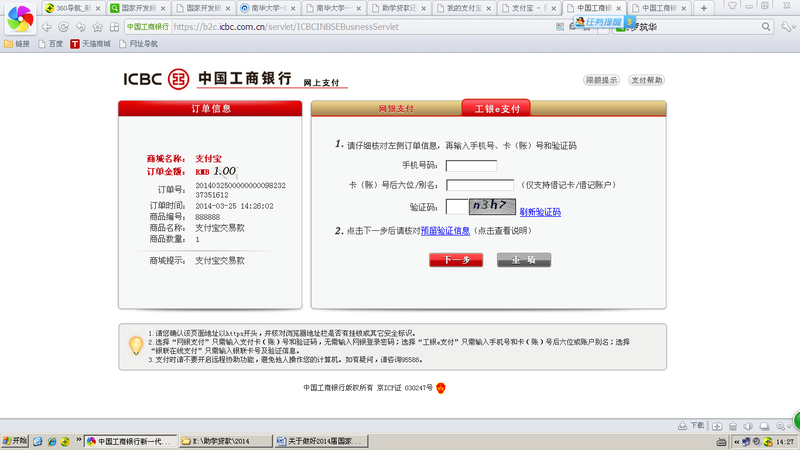Focus the card last six digits field
The height and width of the screenshot is (450, 800).
tap(480, 185)
